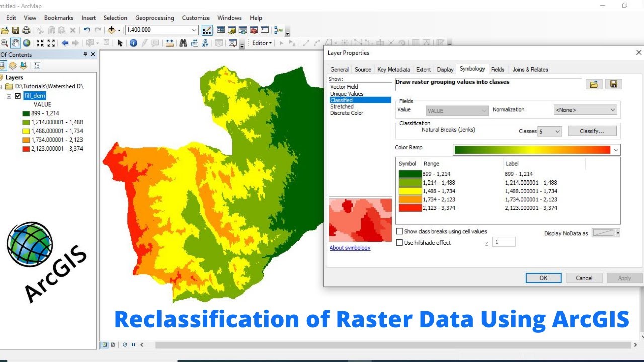Click the yellow 1,488 - 1,734 symbol in dialog
The image size is (644, 362).
410,191
